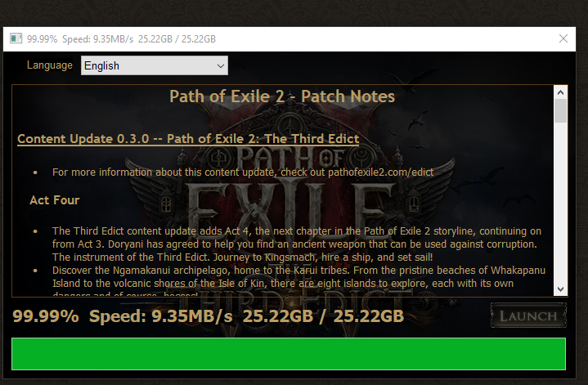
Task: Click the scroll down arrow in patch notes
Action: coord(560,289)
